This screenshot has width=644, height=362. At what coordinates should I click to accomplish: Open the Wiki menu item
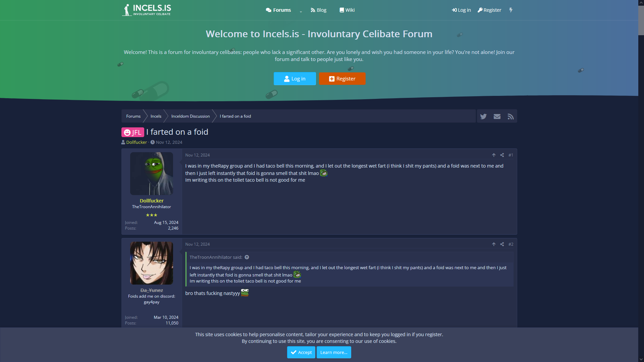[347, 10]
